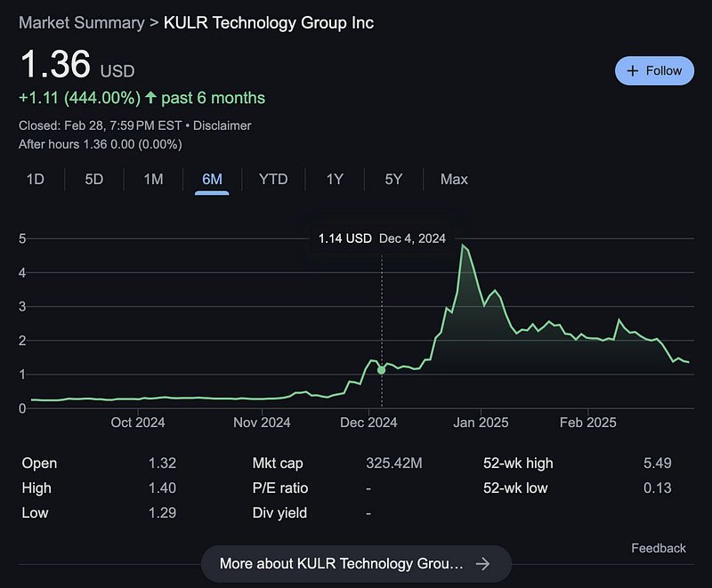Open the Disclaimer link
The height and width of the screenshot is (588, 712).
click(222, 125)
